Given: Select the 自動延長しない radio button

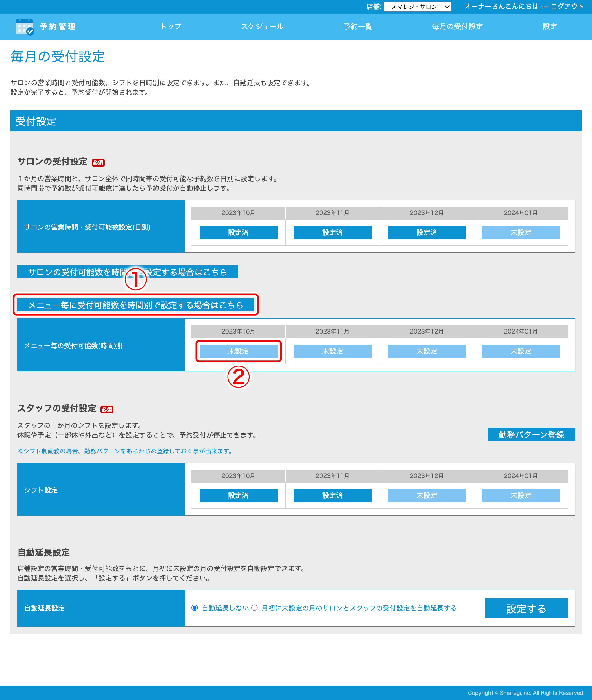Looking at the screenshot, I should pyautogui.click(x=195, y=608).
